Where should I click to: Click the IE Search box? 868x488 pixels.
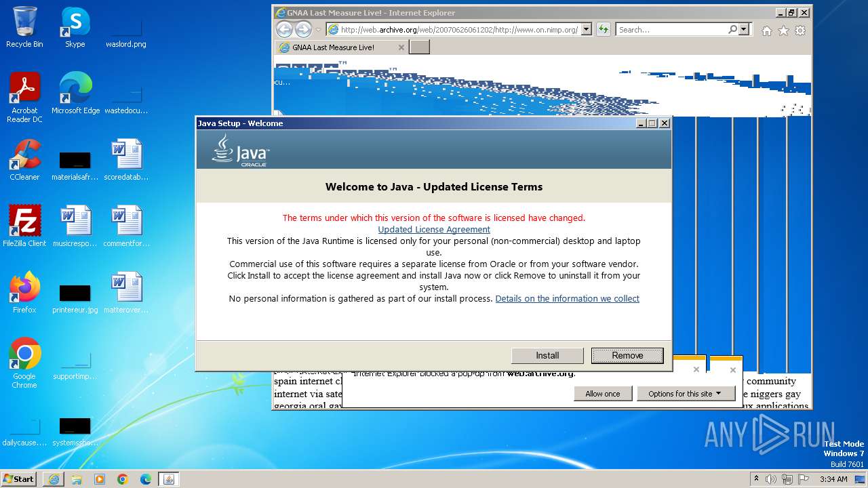671,29
